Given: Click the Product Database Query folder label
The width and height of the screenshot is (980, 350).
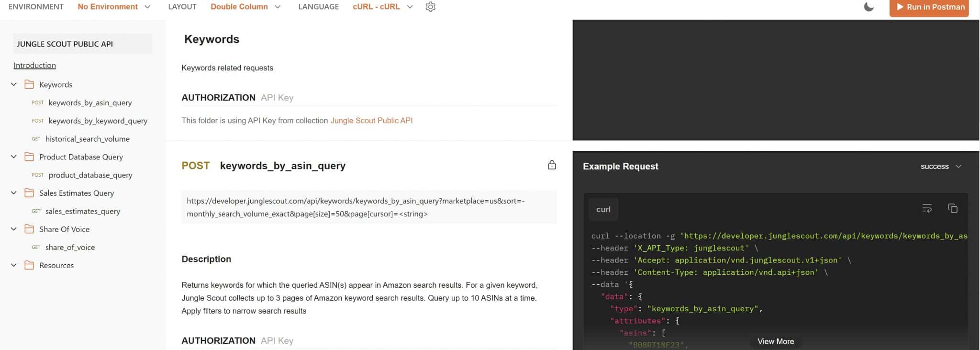Looking at the screenshot, I should pyautogui.click(x=81, y=157).
